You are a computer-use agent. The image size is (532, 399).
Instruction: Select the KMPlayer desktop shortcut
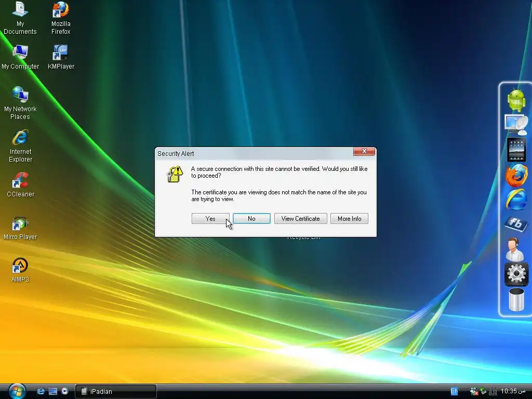pos(61,57)
